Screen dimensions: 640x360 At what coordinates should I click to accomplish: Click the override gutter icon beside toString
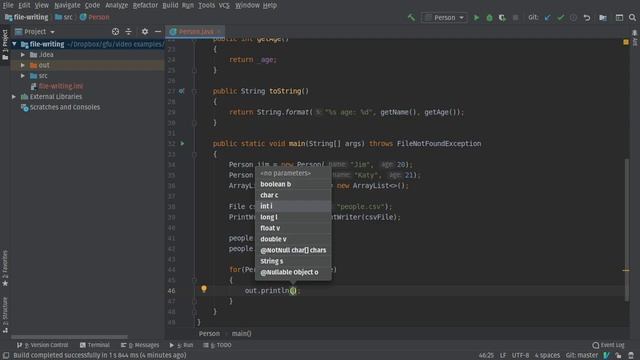182,91
